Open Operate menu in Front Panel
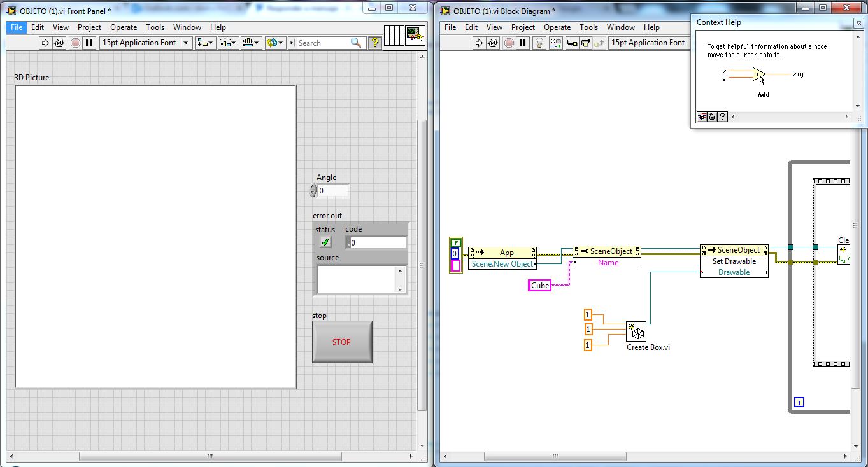The image size is (868, 467). [123, 27]
